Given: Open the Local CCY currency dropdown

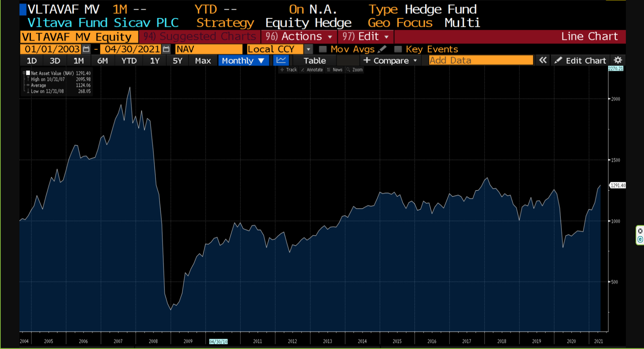Looking at the screenshot, I should coord(308,49).
